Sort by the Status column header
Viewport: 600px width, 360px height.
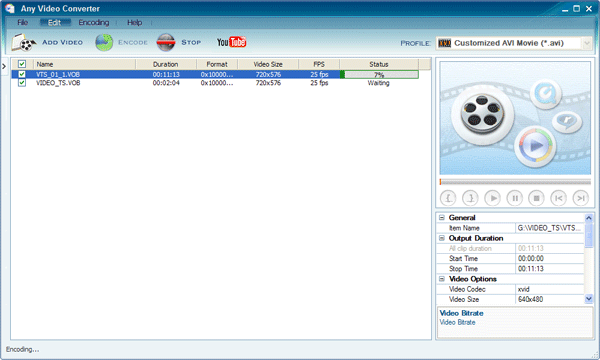(379, 64)
